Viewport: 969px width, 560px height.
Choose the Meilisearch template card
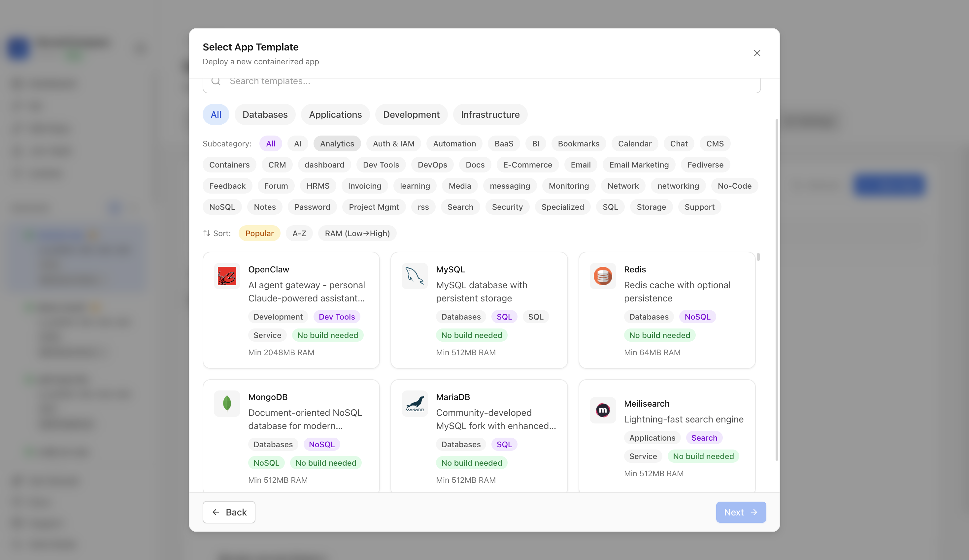point(667,436)
